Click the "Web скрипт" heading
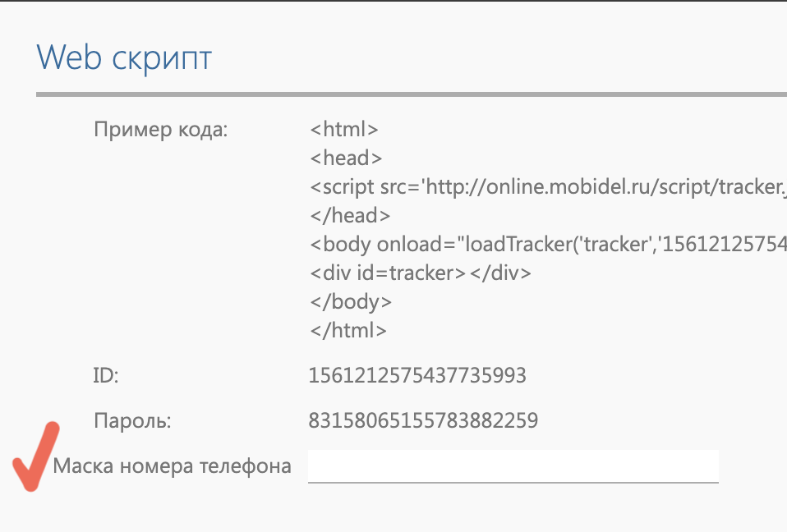787x532 pixels. coord(124,57)
